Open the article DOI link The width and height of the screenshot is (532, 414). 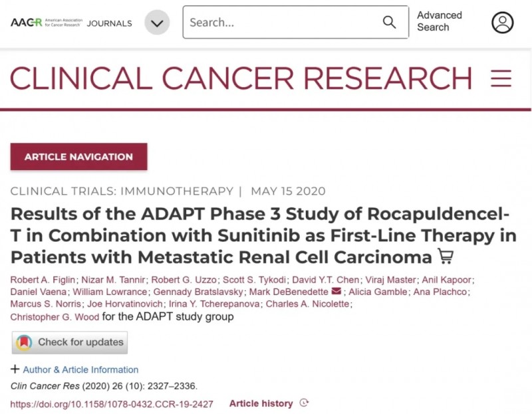point(112,403)
